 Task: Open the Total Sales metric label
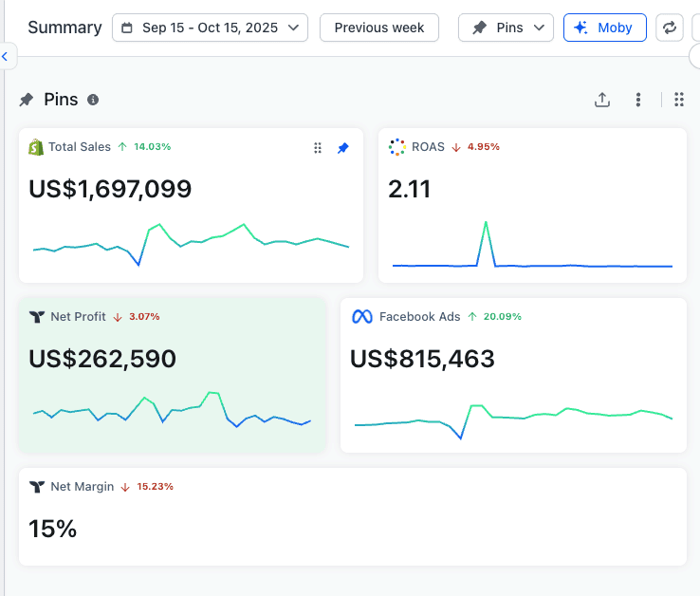80,147
